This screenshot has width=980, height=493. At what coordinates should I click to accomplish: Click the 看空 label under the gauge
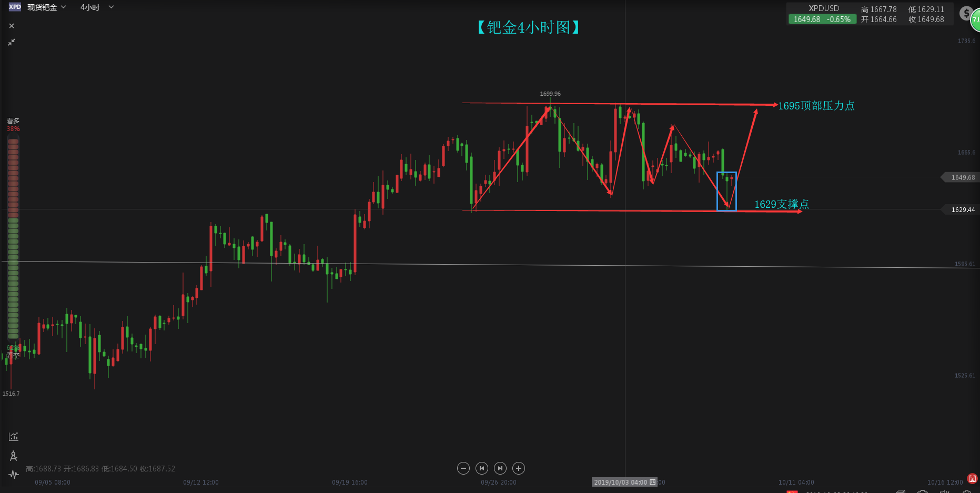13,356
